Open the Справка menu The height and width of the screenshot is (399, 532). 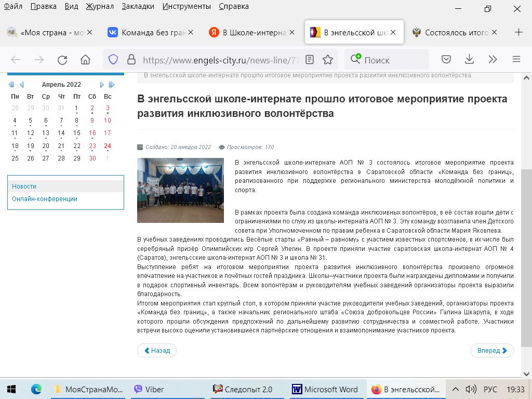coord(233,6)
